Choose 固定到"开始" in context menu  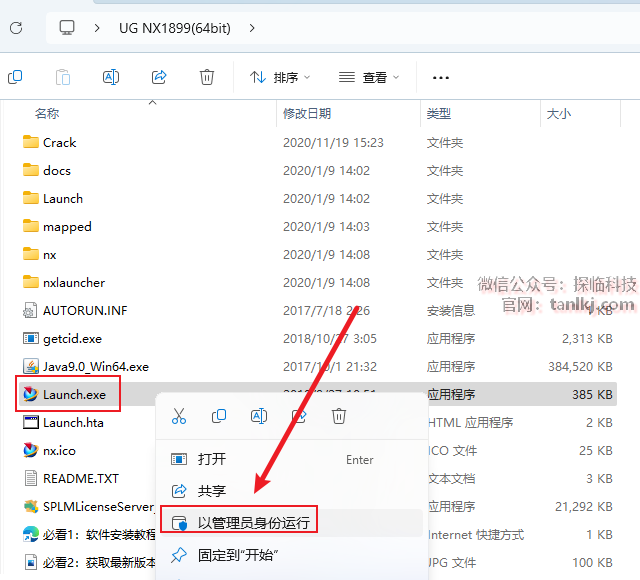click(x=290, y=556)
